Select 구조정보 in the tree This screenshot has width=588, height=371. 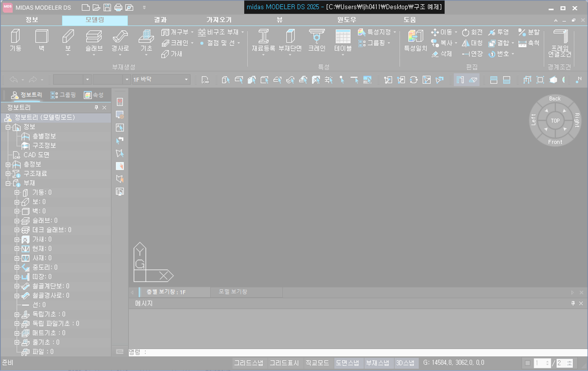[44, 146]
